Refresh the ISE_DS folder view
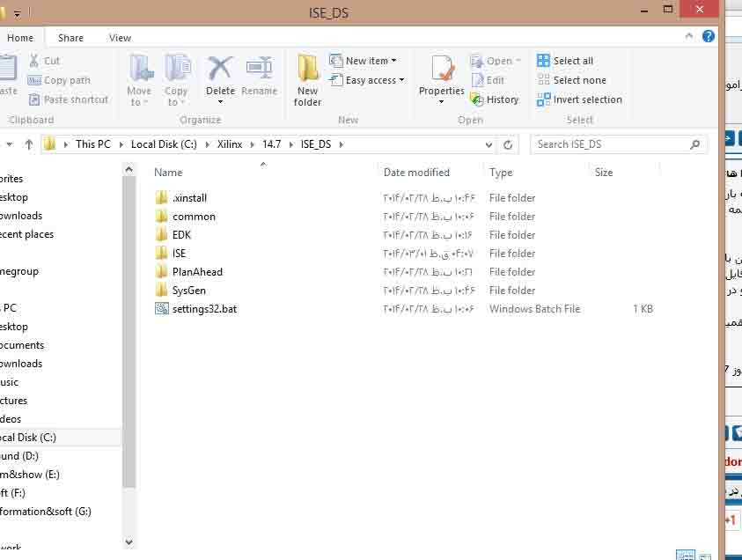The image size is (742, 560). point(508,145)
